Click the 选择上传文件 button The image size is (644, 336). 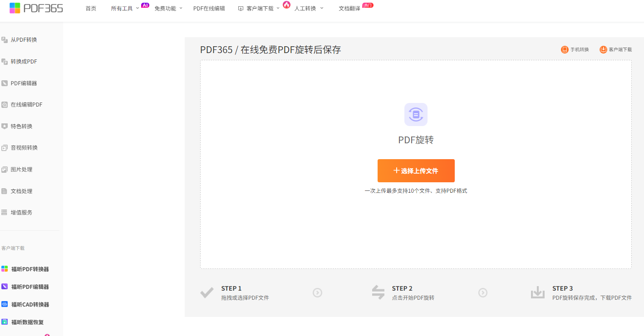416,170
